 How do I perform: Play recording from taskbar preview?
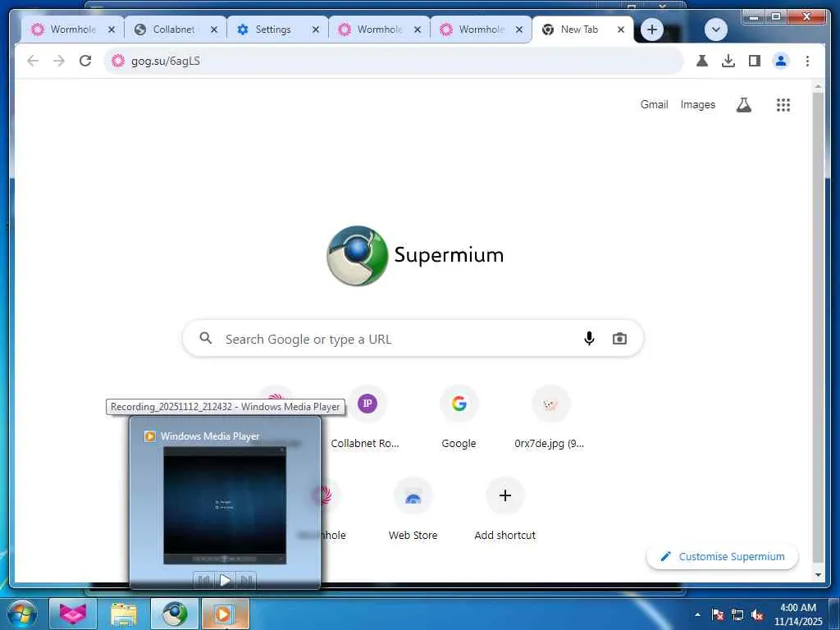[225, 580]
